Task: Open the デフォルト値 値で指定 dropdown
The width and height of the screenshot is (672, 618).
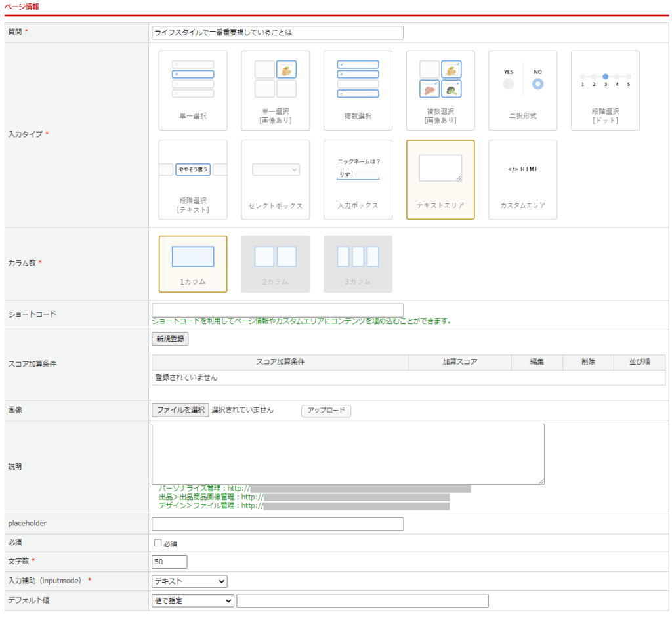Action: click(x=192, y=601)
